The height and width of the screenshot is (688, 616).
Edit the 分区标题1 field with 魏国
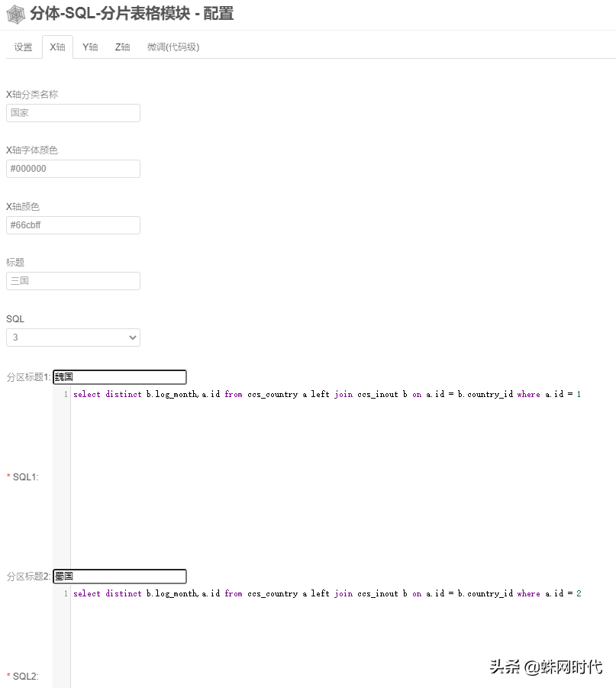click(120, 377)
